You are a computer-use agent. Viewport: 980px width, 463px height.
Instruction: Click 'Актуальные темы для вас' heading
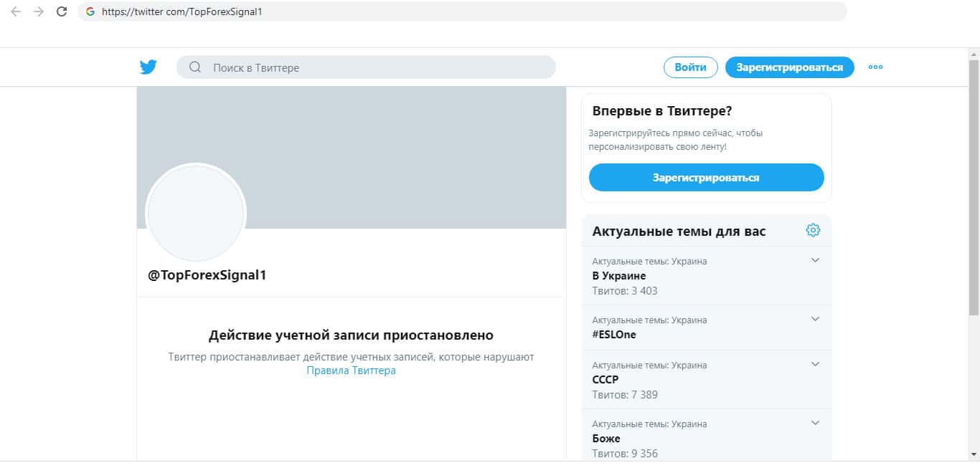click(x=679, y=231)
